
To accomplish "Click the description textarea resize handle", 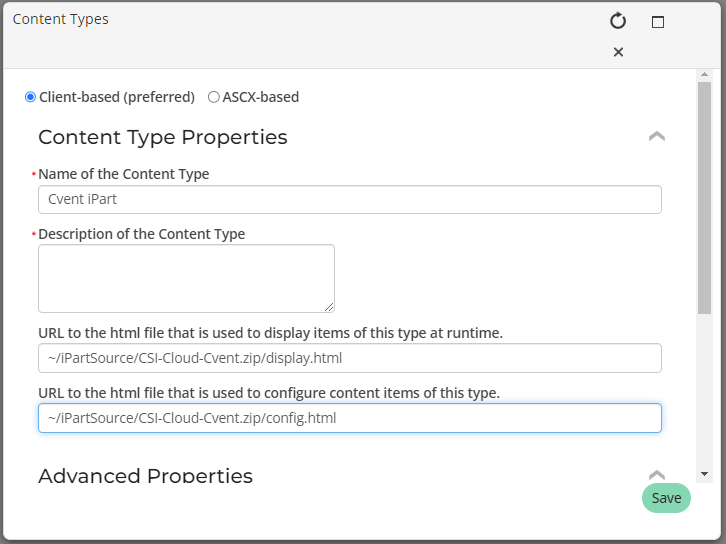I will click(x=329, y=307).
